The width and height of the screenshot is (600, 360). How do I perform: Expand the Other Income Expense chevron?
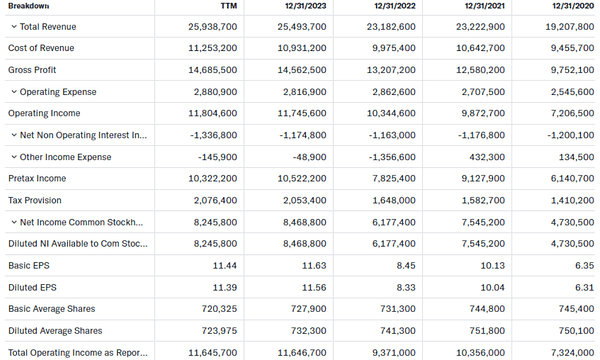[x=14, y=157]
